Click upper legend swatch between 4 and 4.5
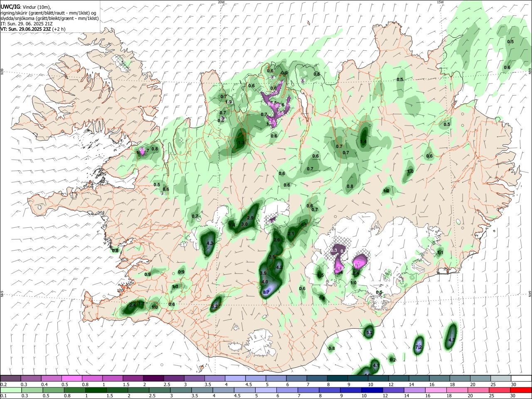The height and width of the screenshot is (399, 532). tap(234, 378)
